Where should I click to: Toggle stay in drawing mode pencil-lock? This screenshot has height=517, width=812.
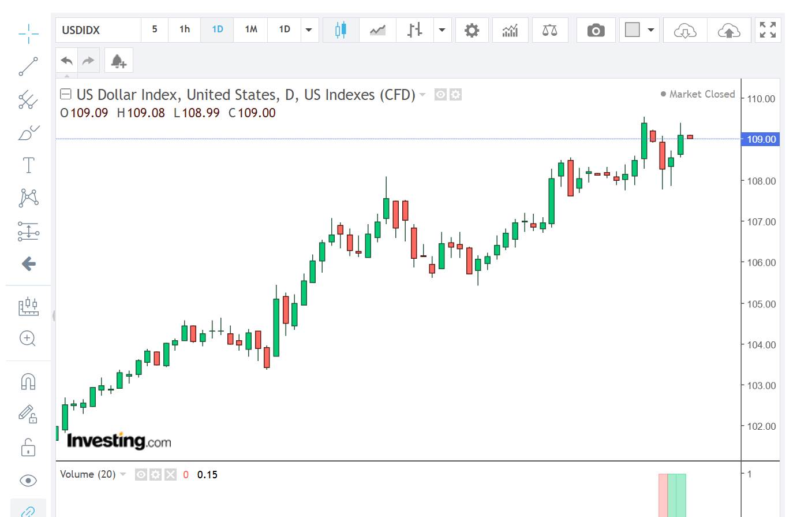(28, 414)
